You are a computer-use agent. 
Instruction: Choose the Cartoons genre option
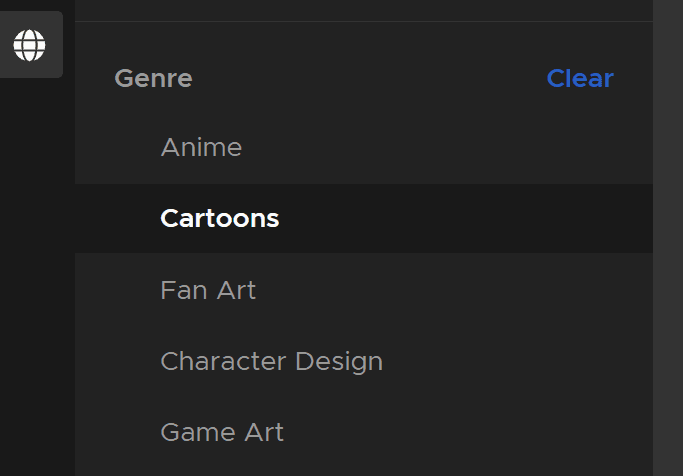(x=219, y=218)
